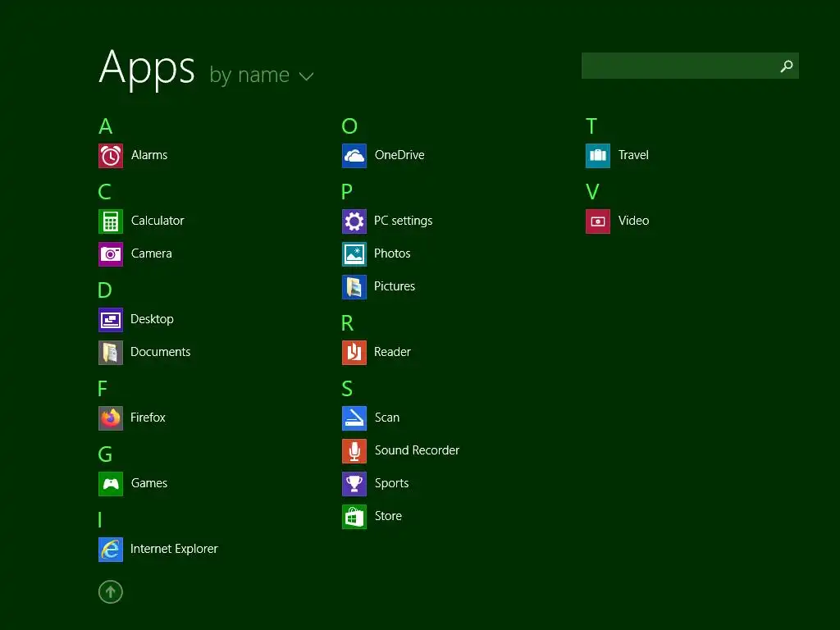This screenshot has height=630, width=840.
Task: Select the letter A group header
Action: (106, 126)
